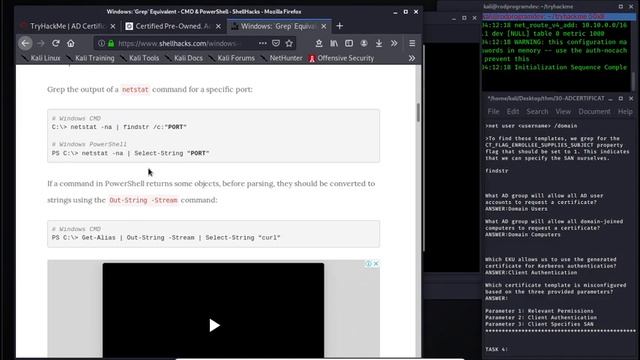The height and width of the screenshot is (360, 640).
Task: Click 'Parameter 3: Client Specifies SAN' line
Action: coord(539,324)
